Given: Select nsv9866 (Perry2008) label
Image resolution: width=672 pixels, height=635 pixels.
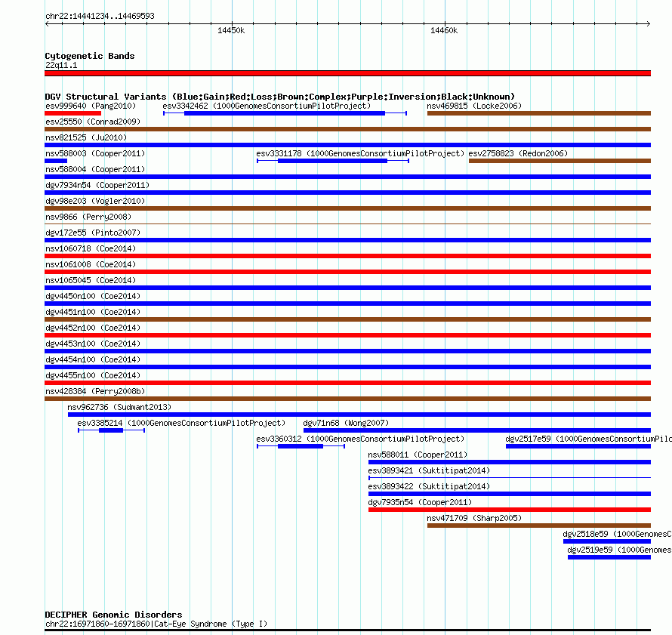Looking at the screenshot, I should tap(88, 217).
